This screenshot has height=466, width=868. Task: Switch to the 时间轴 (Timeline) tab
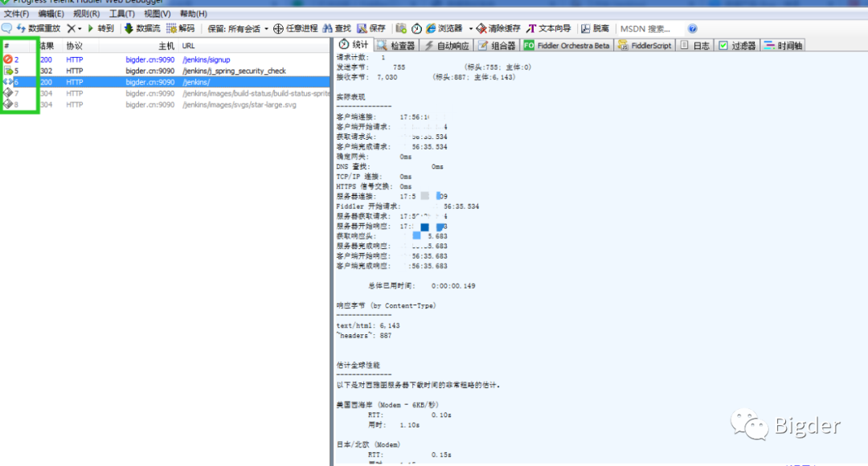coord(784,45)
